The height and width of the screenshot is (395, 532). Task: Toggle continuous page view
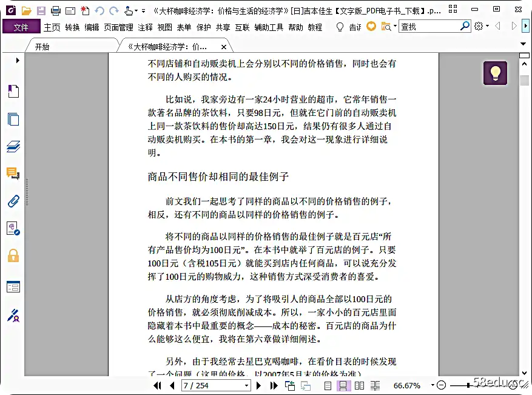pyautogui.click(x=343, y=386)
